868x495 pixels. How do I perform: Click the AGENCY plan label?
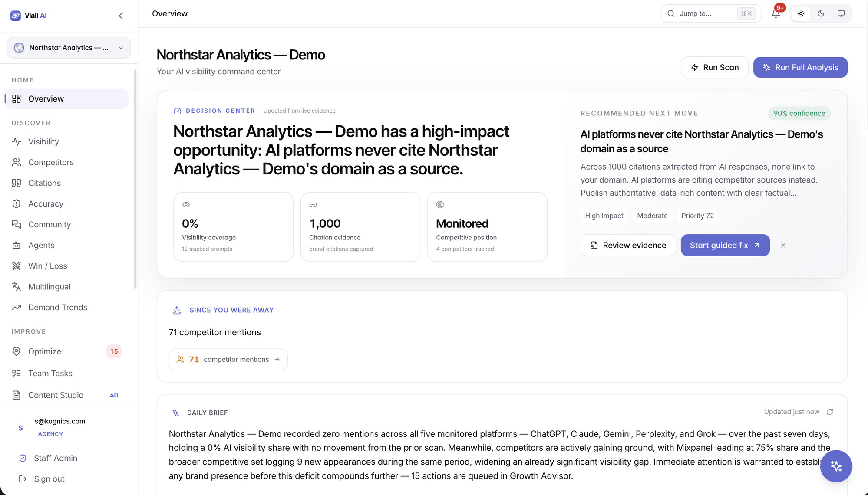point(50,434)
